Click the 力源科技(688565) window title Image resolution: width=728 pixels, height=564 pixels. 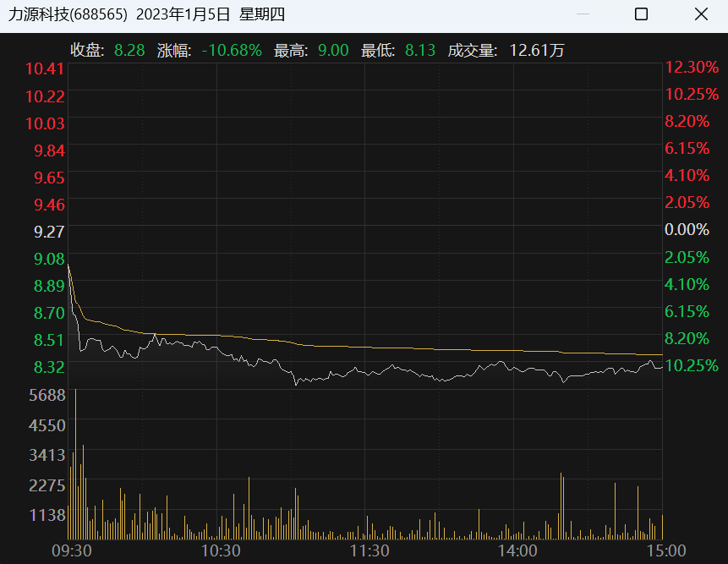tap(68, 14)
